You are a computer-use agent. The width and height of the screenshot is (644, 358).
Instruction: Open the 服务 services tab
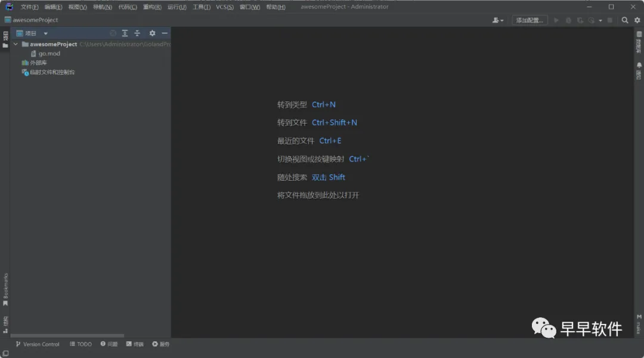click(160, 344)
